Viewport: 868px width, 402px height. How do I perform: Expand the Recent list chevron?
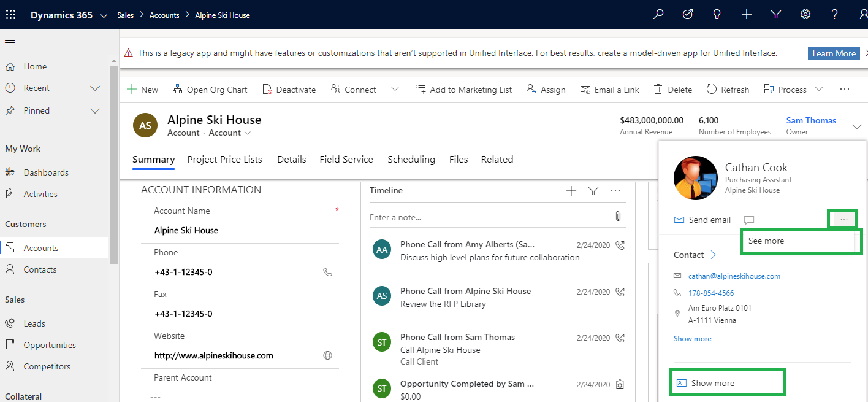pyautogui.click(x=95, y=88)
